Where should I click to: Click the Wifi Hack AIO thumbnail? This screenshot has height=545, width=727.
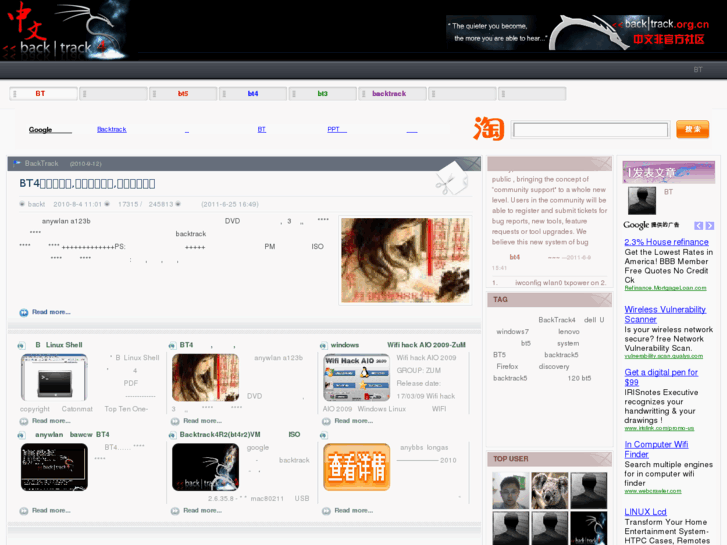[x=357, y=377]
